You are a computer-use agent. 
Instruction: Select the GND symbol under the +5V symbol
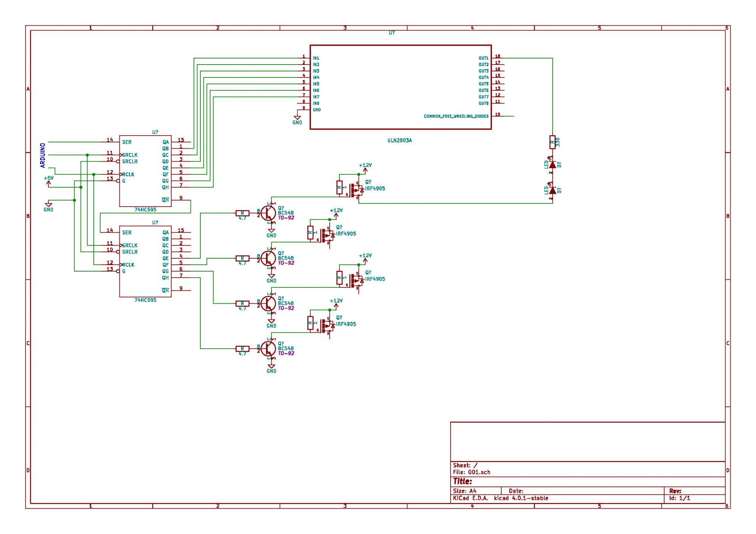coord(48,206)
